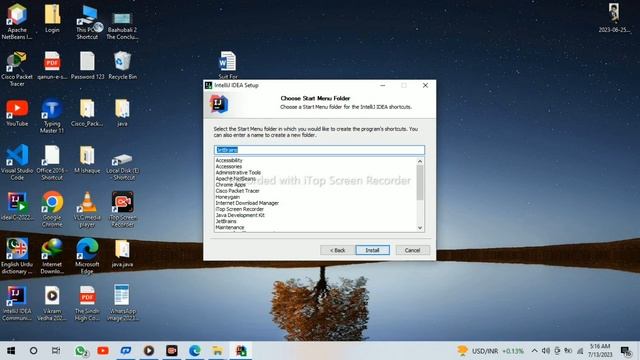Launch Typing Master 11 shortcut
Image resolution: width=640 pixels, height=360 pixels.
tap(52, 116)
